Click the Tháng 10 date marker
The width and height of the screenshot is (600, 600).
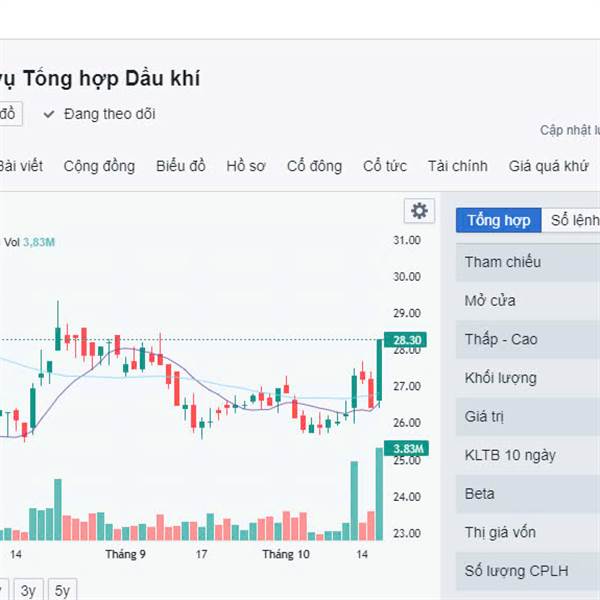click(286, 554)
